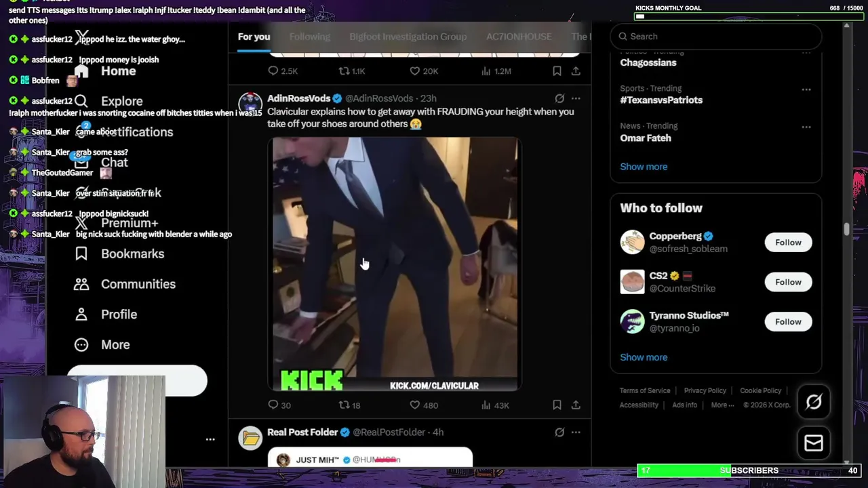Viewport: 868px width, 488px height.
Task: Click Kicks Monthly Goal progress bar
Action: point(749,16)
